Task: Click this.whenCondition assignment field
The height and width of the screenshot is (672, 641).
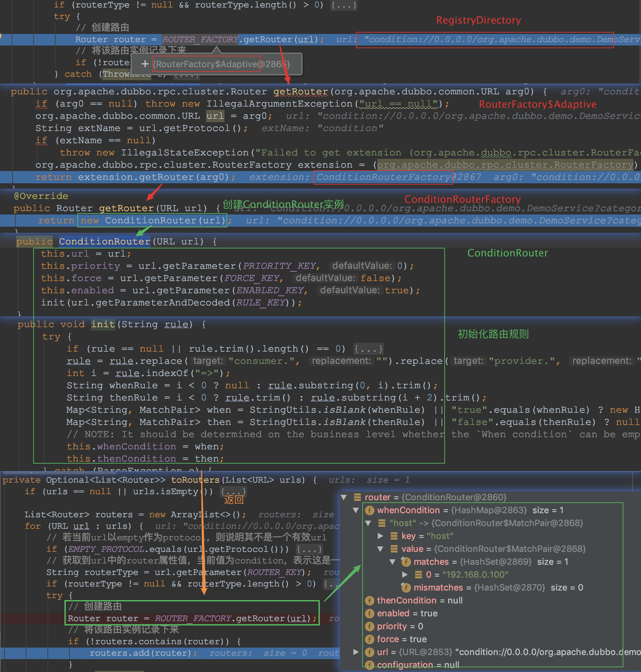Action: (122, 447)
